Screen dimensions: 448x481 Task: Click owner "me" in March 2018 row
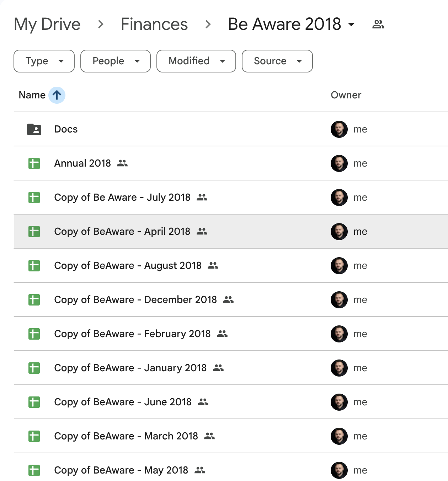point(360,436)
